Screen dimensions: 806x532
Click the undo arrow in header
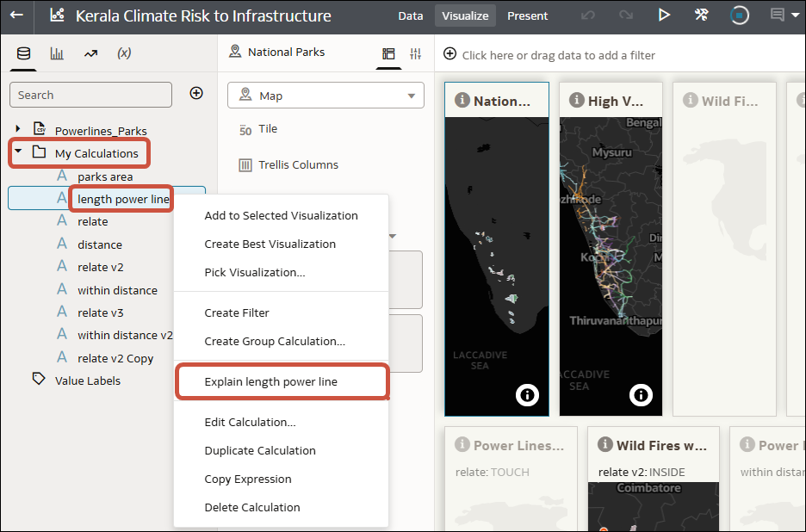pos(587,15)
